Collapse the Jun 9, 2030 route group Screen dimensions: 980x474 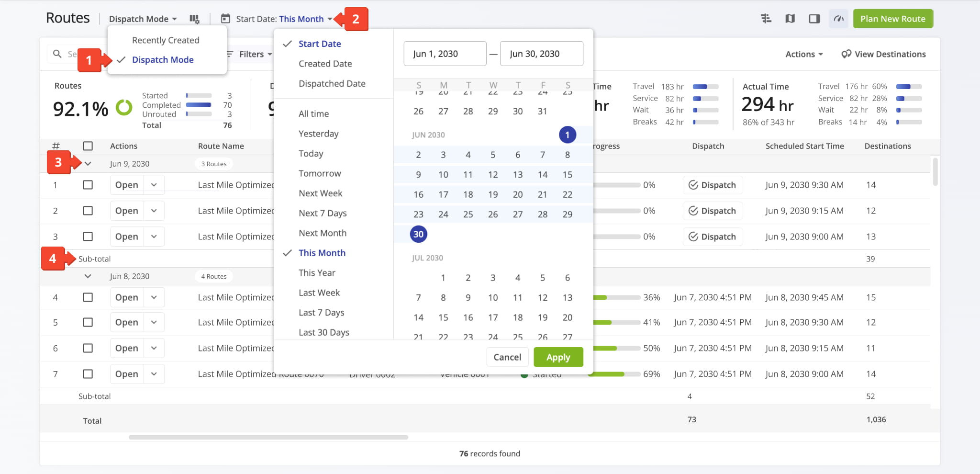pos(88,164)
